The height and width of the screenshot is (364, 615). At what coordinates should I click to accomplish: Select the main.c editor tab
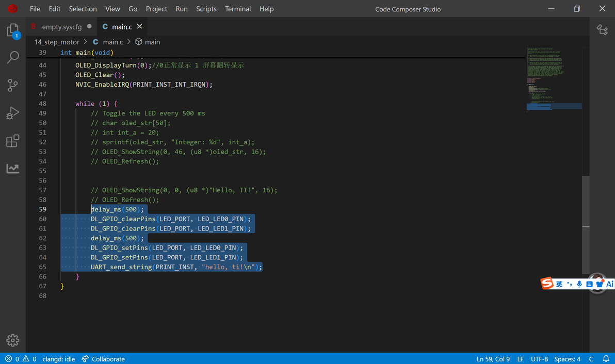coord(122,27)
